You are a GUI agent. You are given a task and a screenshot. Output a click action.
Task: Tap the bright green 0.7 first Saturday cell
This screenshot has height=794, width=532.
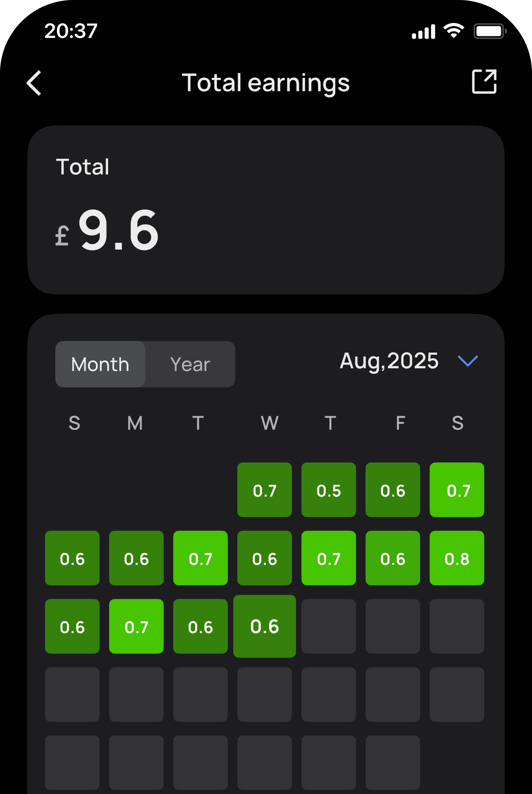pyautogui.click(x=457, y=490)
